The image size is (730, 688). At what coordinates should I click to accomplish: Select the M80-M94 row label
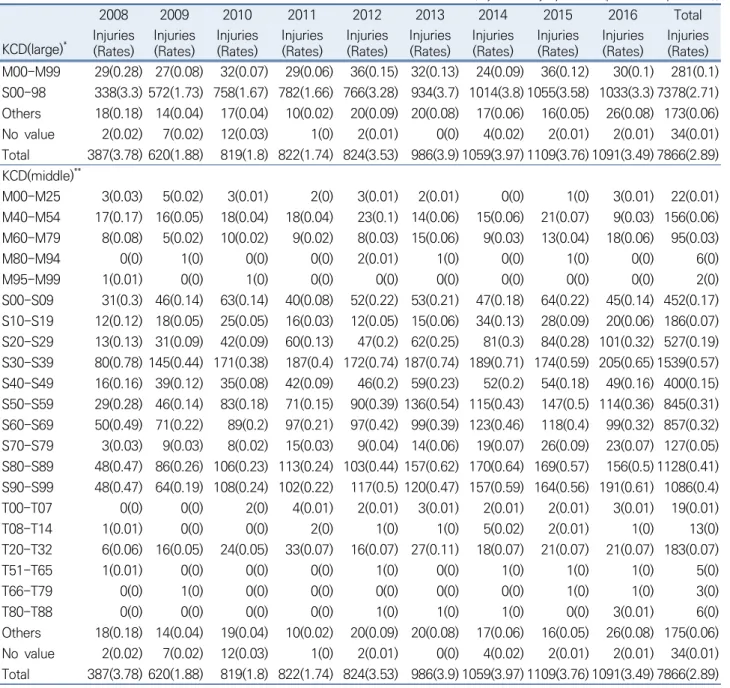point(31,259)
